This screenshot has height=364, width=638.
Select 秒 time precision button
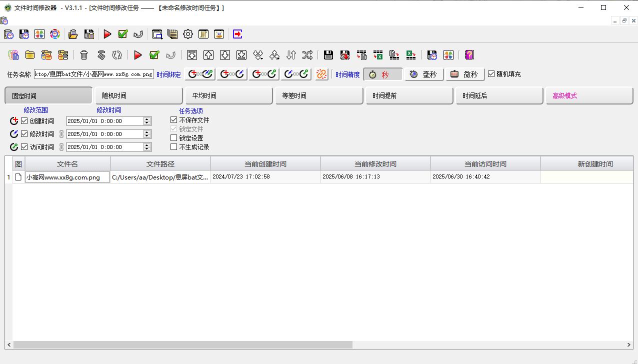(x=383, y=74)
